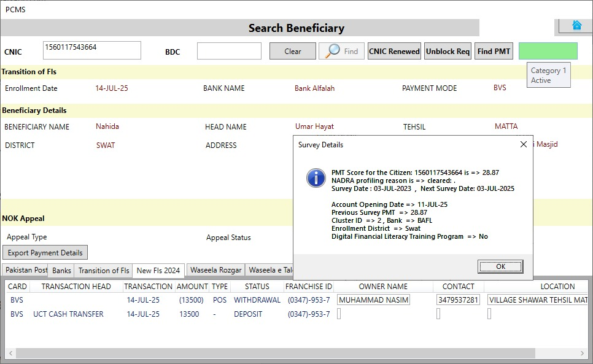
Task: Click the WITHDRAWAL status cell
Action: pos(257,300)
